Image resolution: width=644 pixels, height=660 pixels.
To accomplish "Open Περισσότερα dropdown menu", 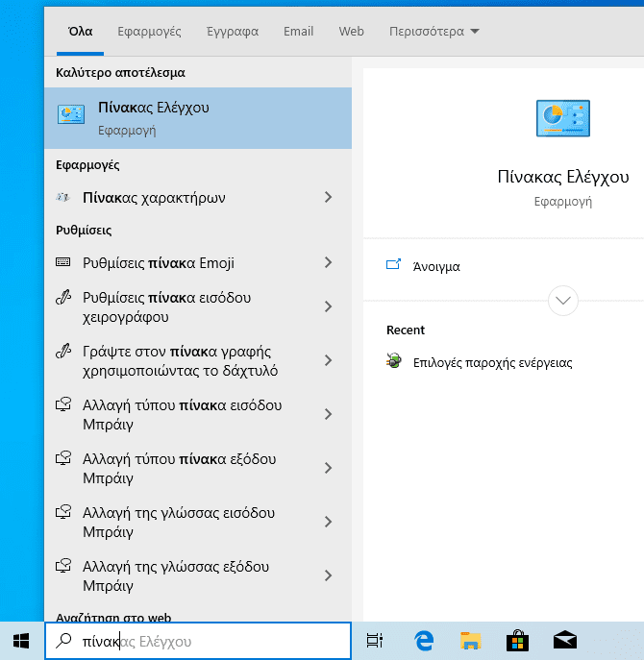I will pos(433,32).
